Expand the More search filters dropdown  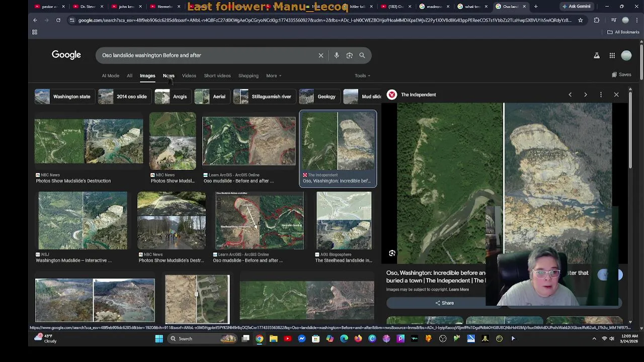point(274,76)
